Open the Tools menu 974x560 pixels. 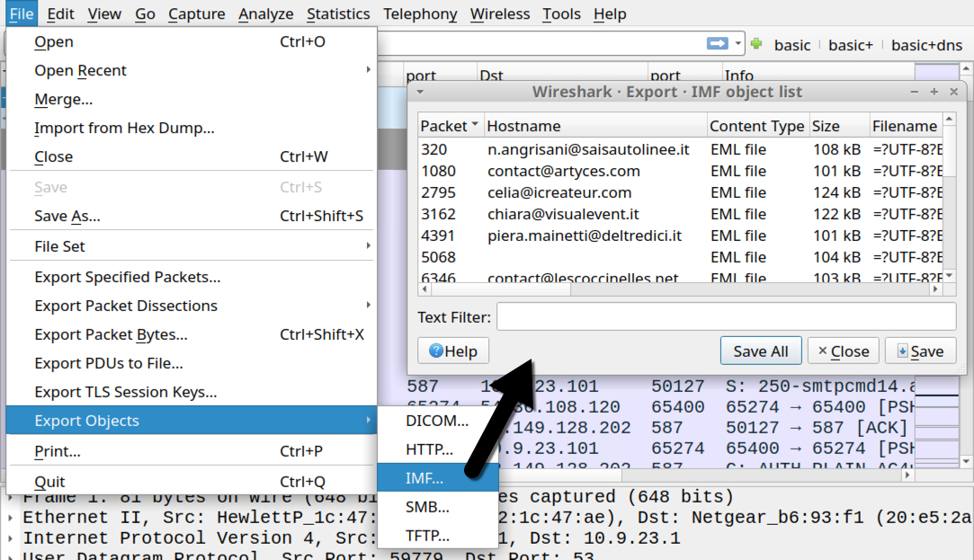(561, 13)
